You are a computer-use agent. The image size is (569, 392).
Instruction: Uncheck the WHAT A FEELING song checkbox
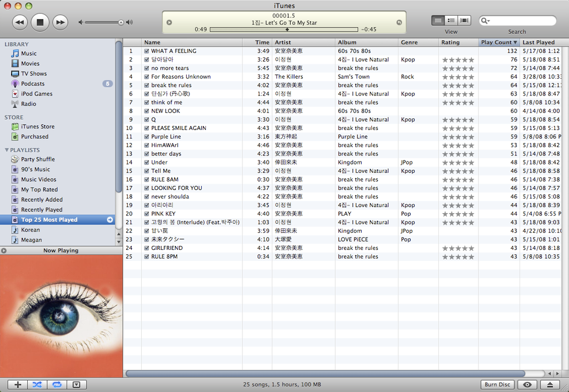coord(147,51)
